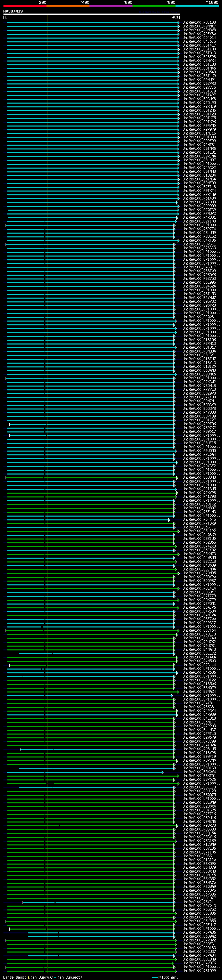222x980 pixels.
Task: Select the UniRef100_Q74ZK3 label
Action: [x=199, y=546]
